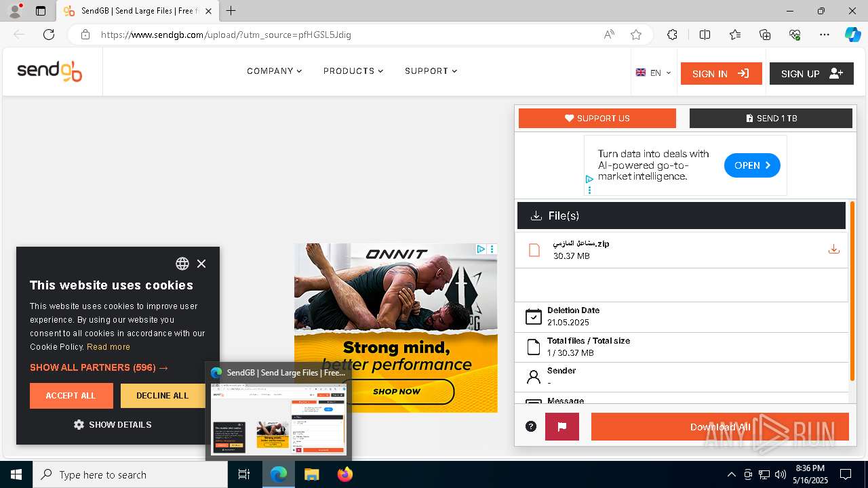Click the zip file document icon
Screen dimensions: 868x488
[x=534, y=250]
